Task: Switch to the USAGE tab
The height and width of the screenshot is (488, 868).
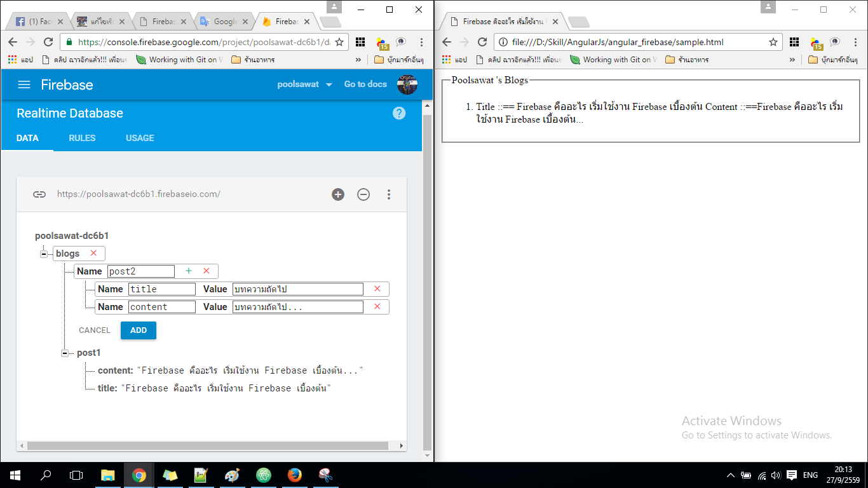Action: [140, 138]
